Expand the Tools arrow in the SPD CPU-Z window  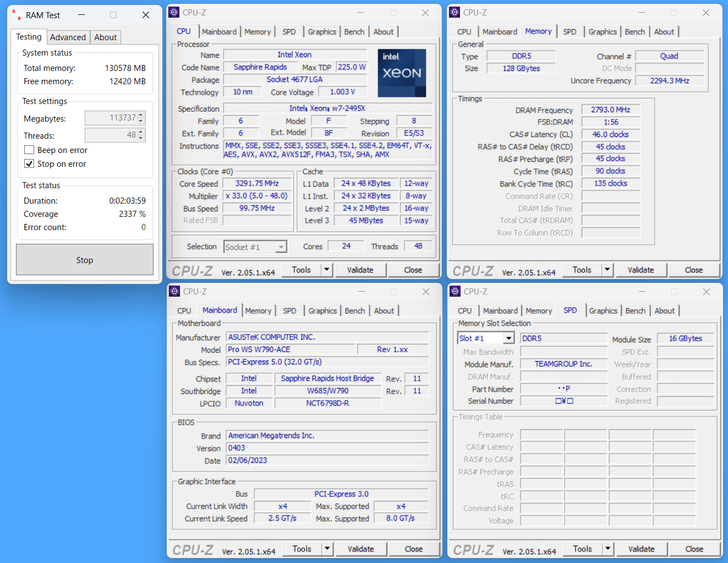click(608, 549)
